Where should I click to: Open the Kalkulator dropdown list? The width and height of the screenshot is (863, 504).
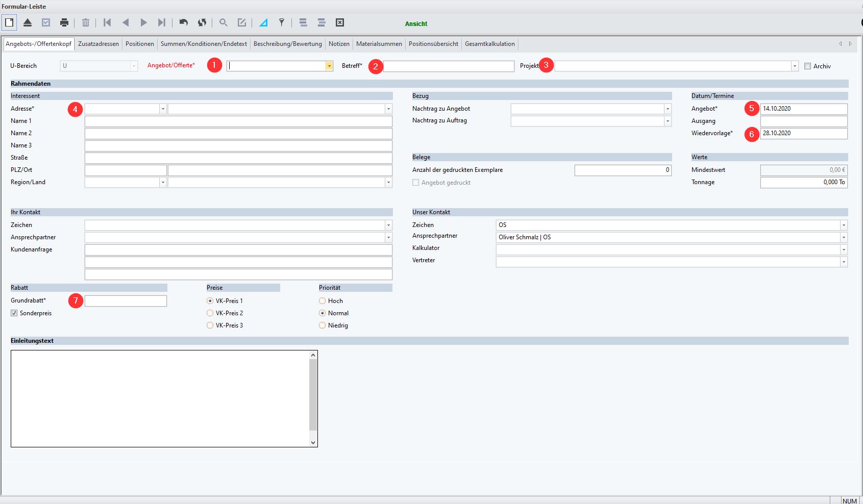coord(844,250)
